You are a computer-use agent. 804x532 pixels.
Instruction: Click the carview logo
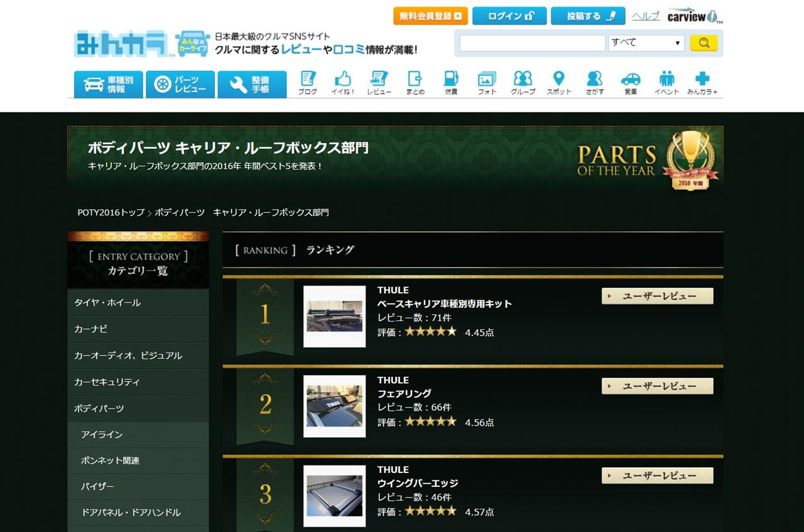[695, 16]
